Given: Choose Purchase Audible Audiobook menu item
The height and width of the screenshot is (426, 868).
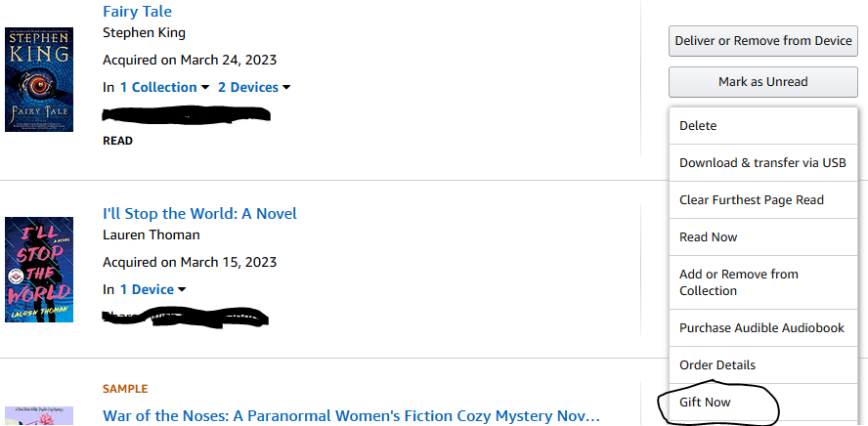Looking at the screenshot, I should click(761, 328).
